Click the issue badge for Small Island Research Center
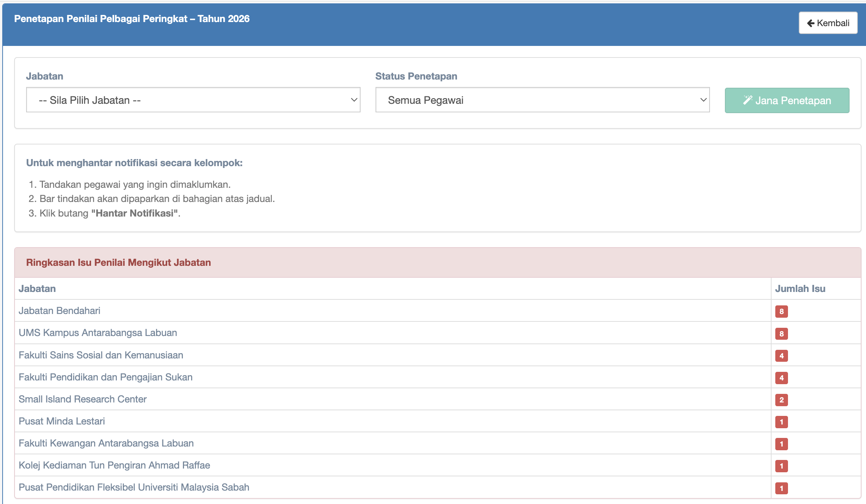This screenshot has height=504, width=866. (x=781, y=400)
